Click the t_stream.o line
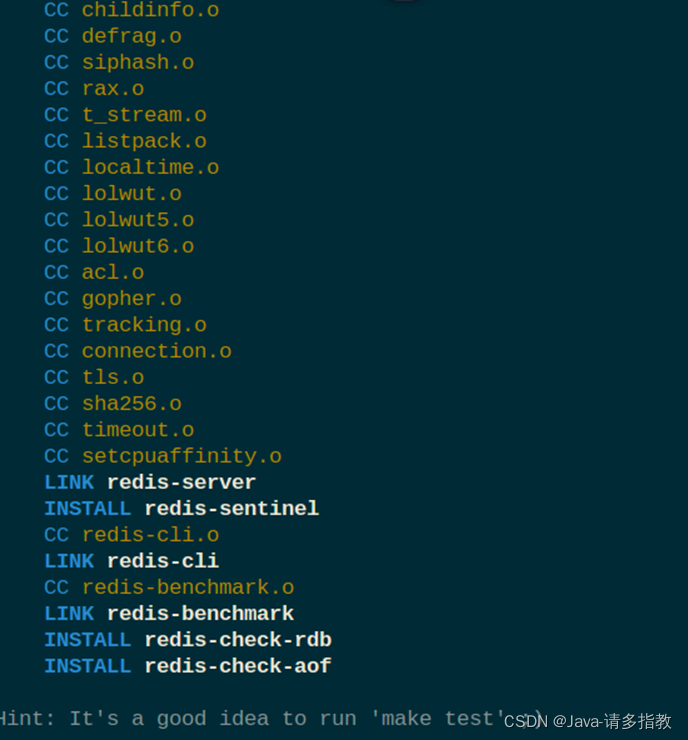The height and width of the screenshot is (740, 688). pos(144,115)
